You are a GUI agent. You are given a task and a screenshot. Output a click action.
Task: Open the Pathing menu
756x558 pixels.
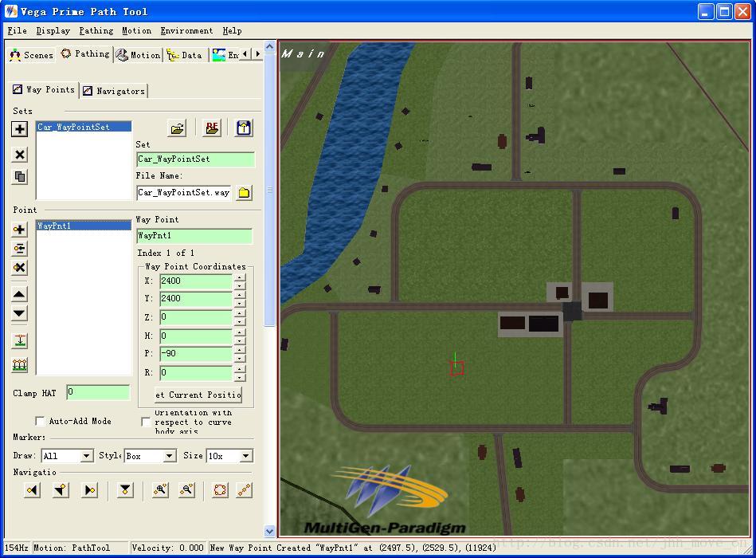point(96,31)
